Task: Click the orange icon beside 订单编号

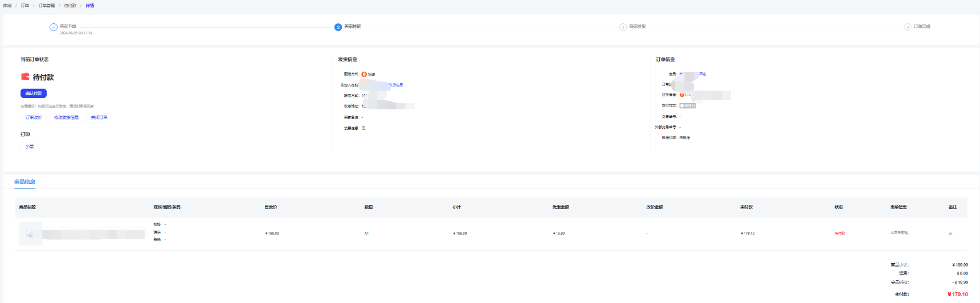Action: point(681,95)
